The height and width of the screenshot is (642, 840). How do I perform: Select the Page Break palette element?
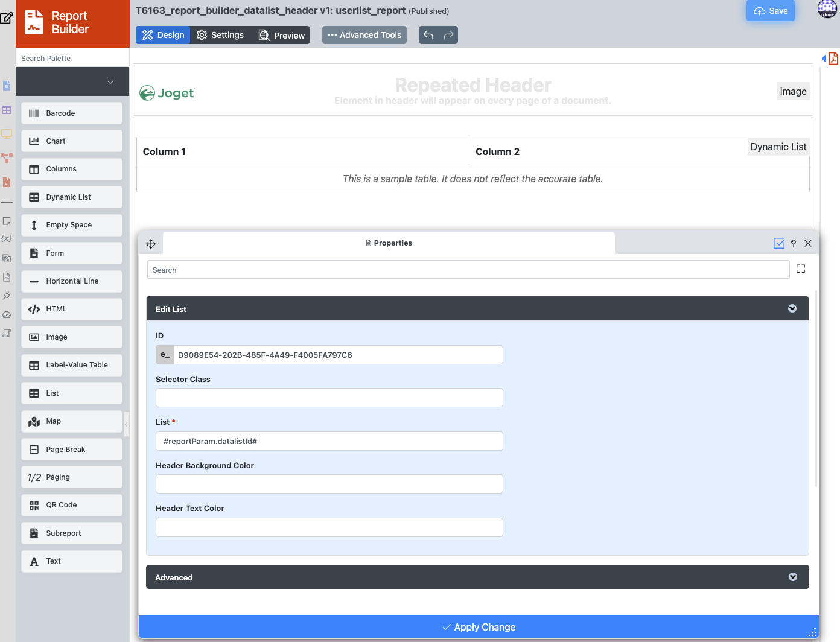point(72,450)
